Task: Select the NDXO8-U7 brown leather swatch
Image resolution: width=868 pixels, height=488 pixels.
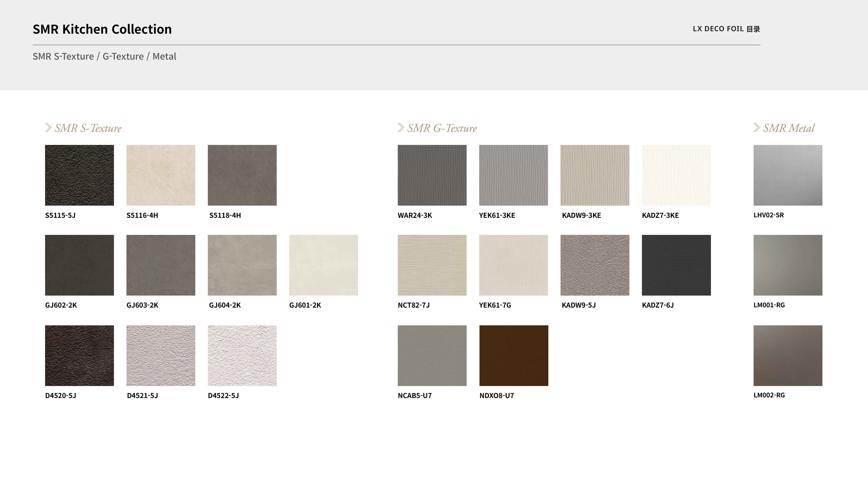Action: pyautogui.click(x=514, y=355)
